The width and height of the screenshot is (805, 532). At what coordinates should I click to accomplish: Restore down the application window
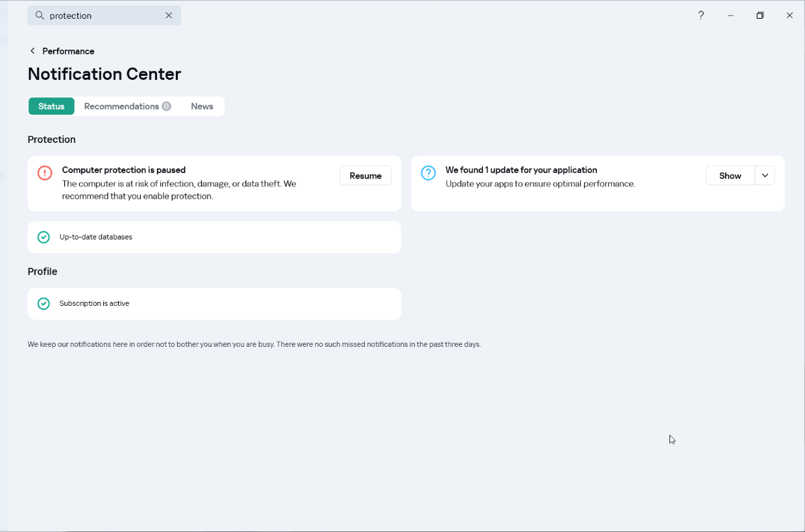760,15
